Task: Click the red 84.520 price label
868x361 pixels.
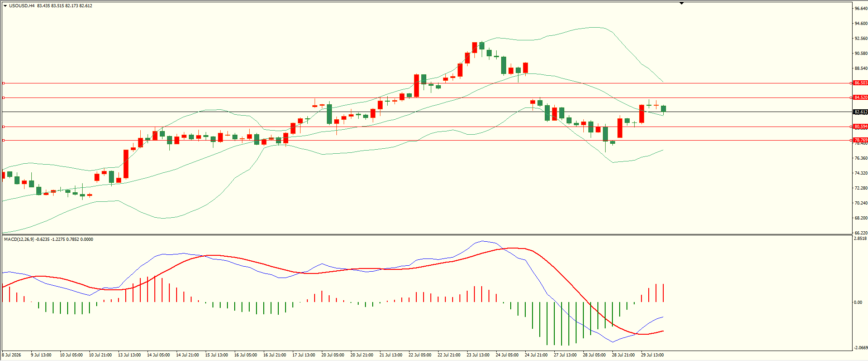Action: coord(860,98)
